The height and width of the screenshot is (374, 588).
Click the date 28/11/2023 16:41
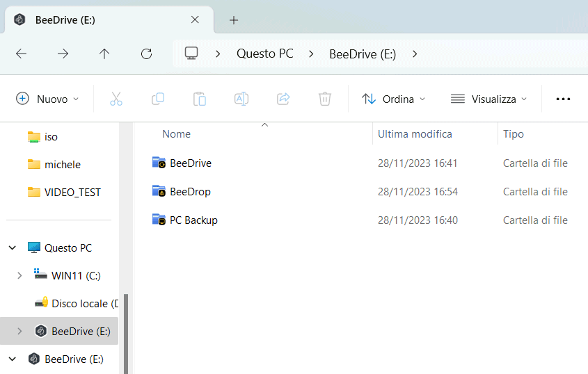click(418, 163)
